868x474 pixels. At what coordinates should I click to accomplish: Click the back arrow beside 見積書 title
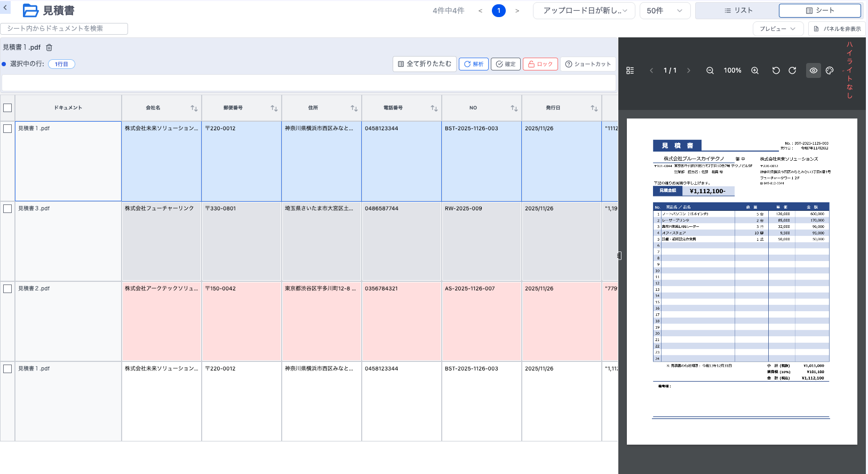coord(5,7)
